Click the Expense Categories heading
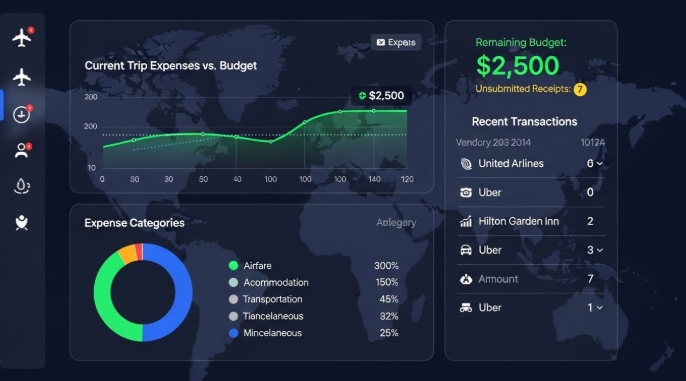686x381 pixels. (x=134, y=223)
